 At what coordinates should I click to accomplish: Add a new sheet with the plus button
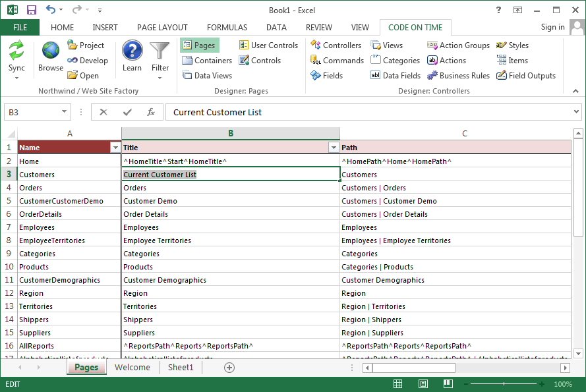tap(229, 367)
